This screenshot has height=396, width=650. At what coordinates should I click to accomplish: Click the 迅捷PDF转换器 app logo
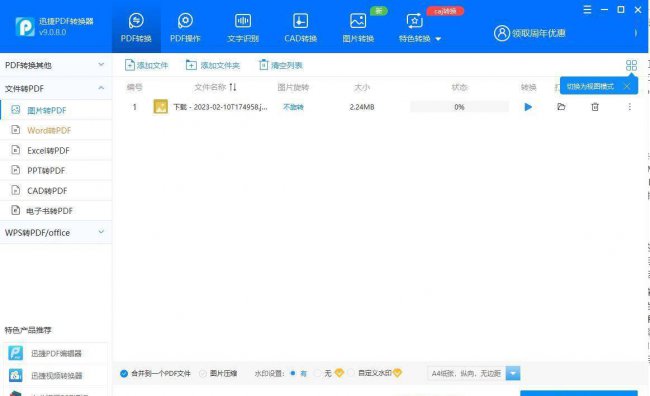[25, 27]
